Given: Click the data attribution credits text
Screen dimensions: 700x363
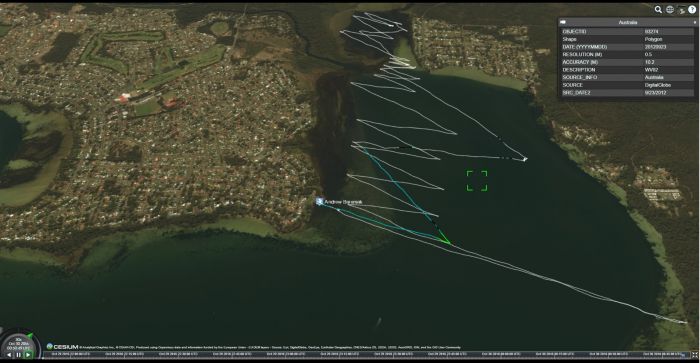Looking at the screenshot, I should [x=270, y=347].
